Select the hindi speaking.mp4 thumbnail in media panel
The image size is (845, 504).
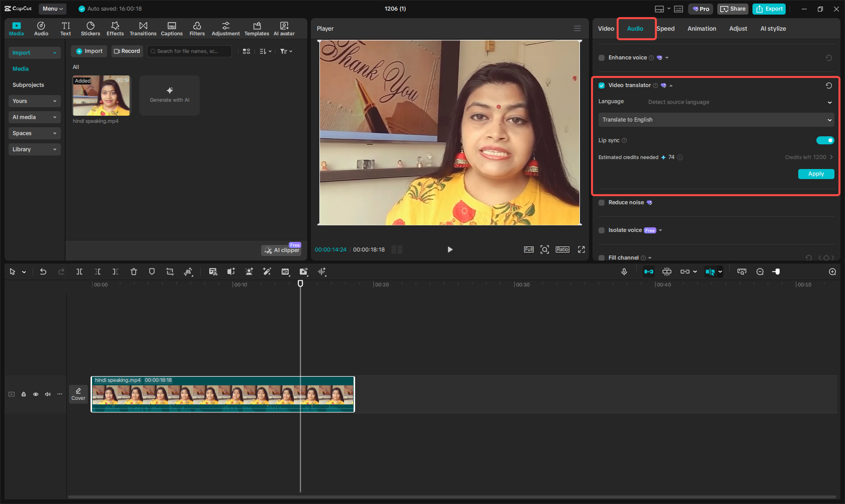pos(101,96)
